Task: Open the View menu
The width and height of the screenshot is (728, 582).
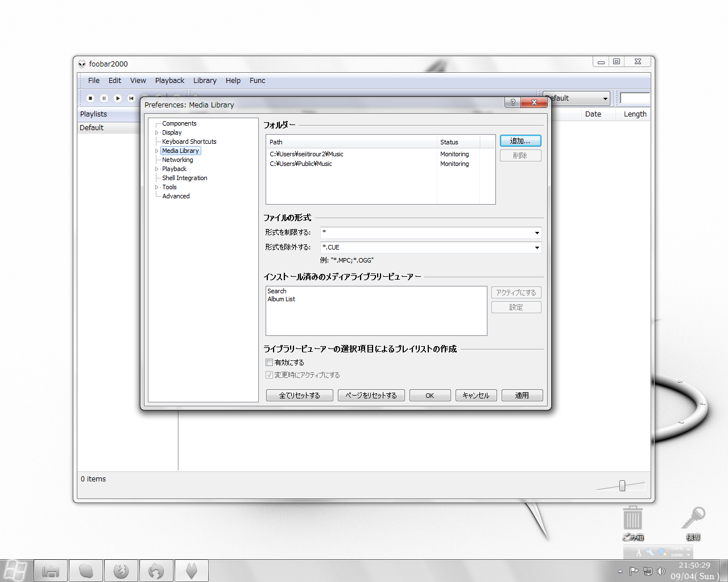Action: point(138,81)
